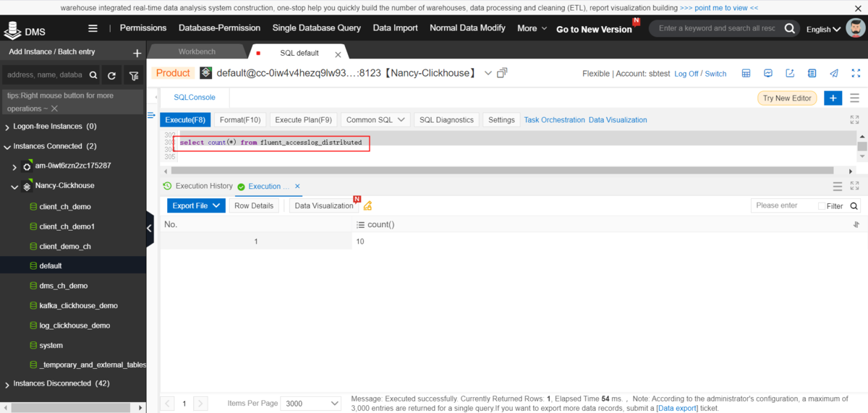
Task: Open SQL Diagnostics
Action: point(446,120)
